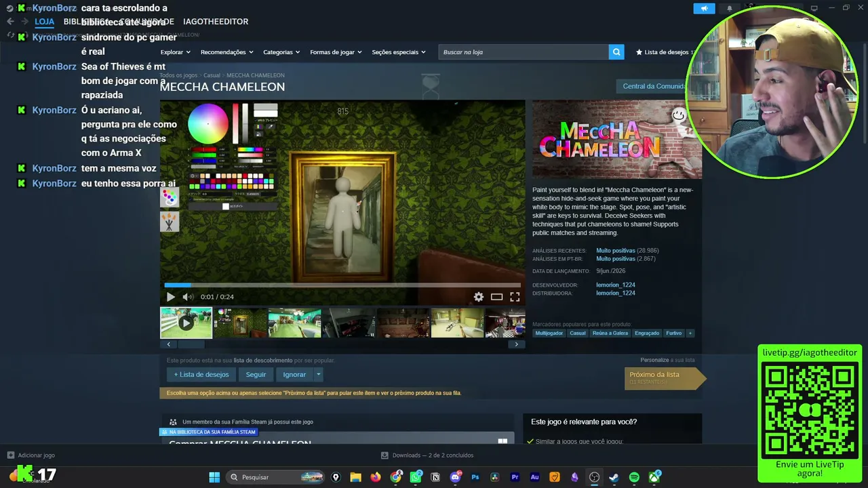Mute the trailer with the speaker icon

[187, 297]
